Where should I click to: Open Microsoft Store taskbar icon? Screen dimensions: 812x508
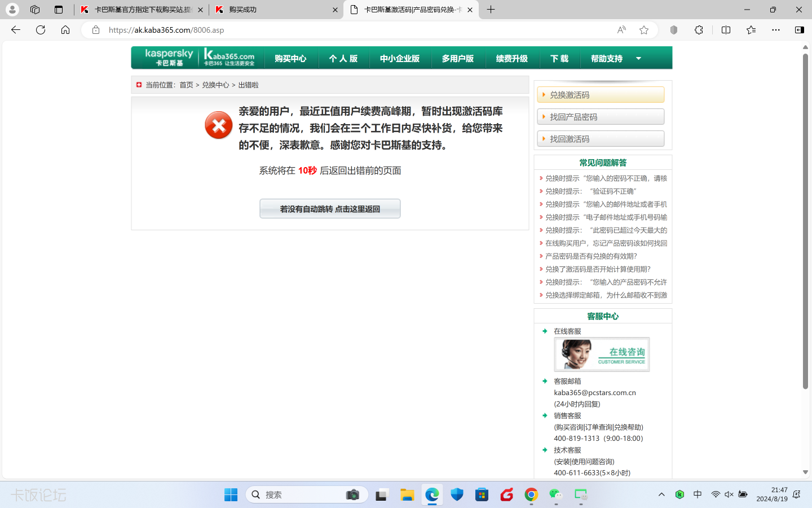tap(482, 495)
